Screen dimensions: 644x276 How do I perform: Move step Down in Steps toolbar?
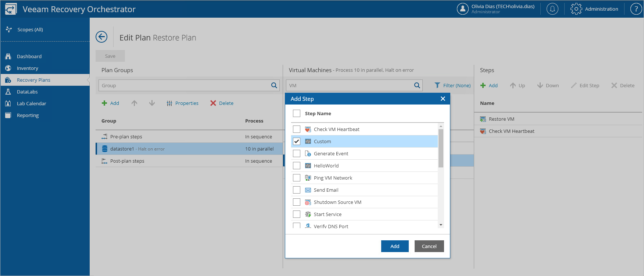548,85
